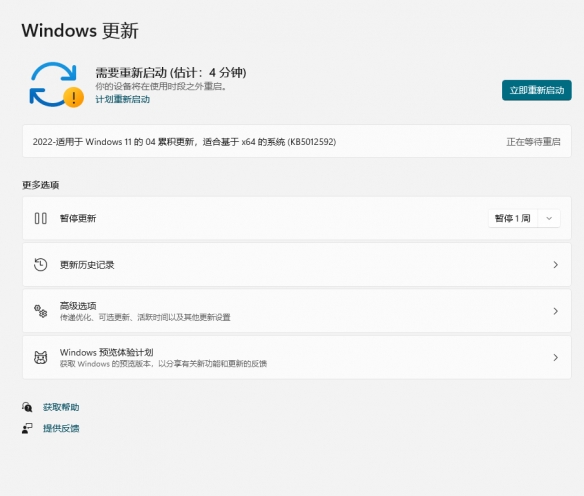Select the KB5012592 cumulative update row

click(x=297, y=141)
